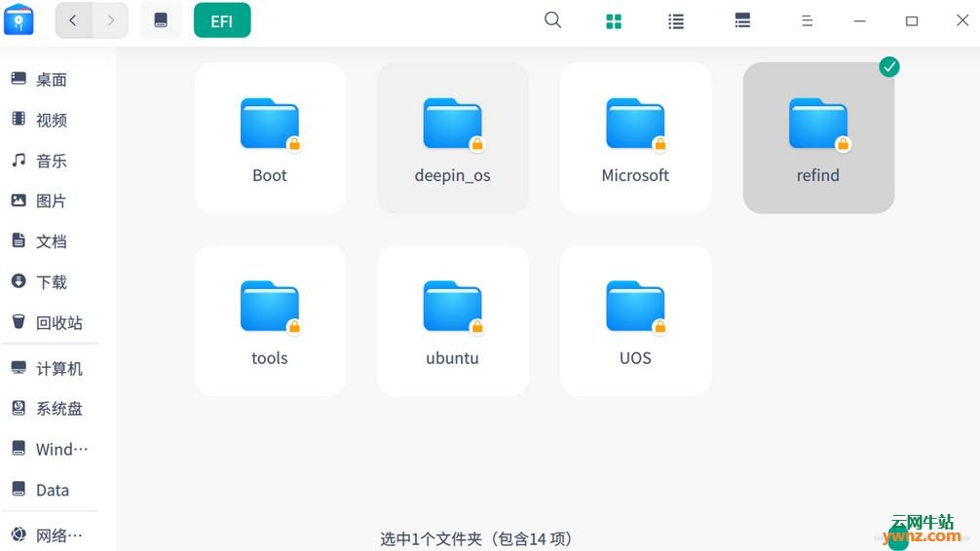This screenshot has height=551, width=980.
Task: Maximize the file manager window
Action: click(912, 21)
